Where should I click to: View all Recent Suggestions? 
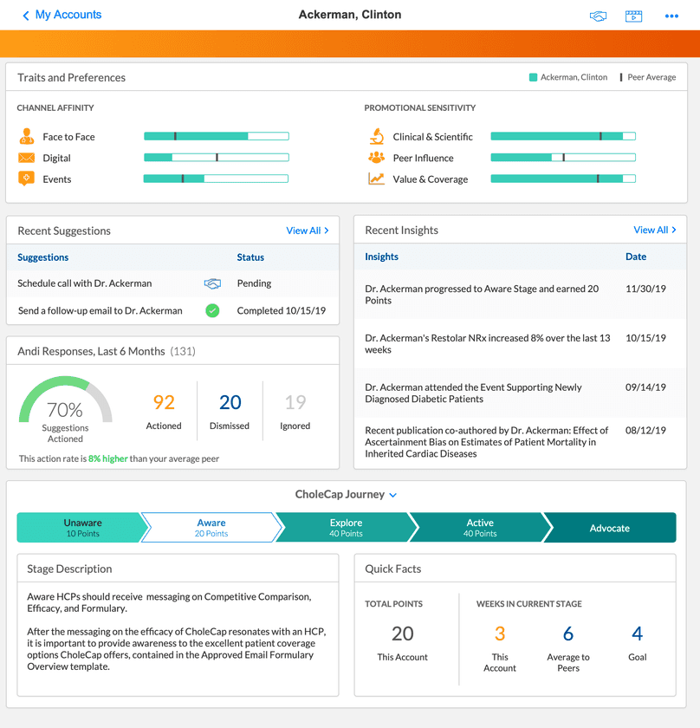308,231
